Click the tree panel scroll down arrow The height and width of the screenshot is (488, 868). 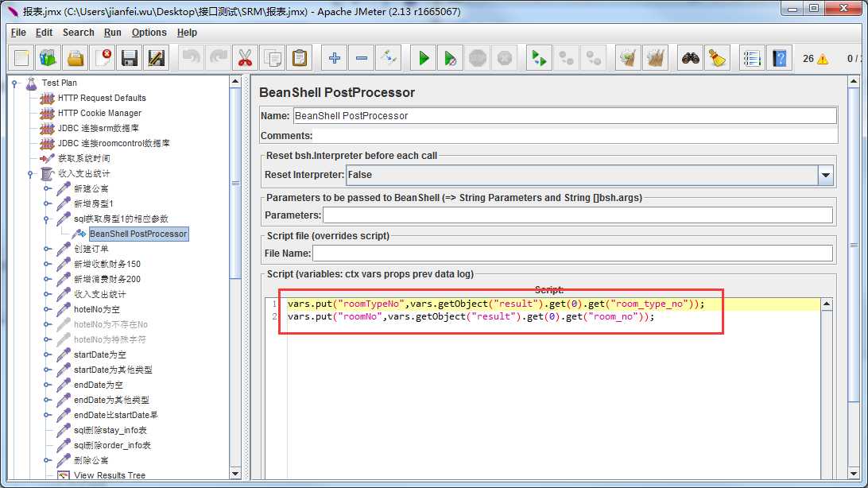pos(235,474)
